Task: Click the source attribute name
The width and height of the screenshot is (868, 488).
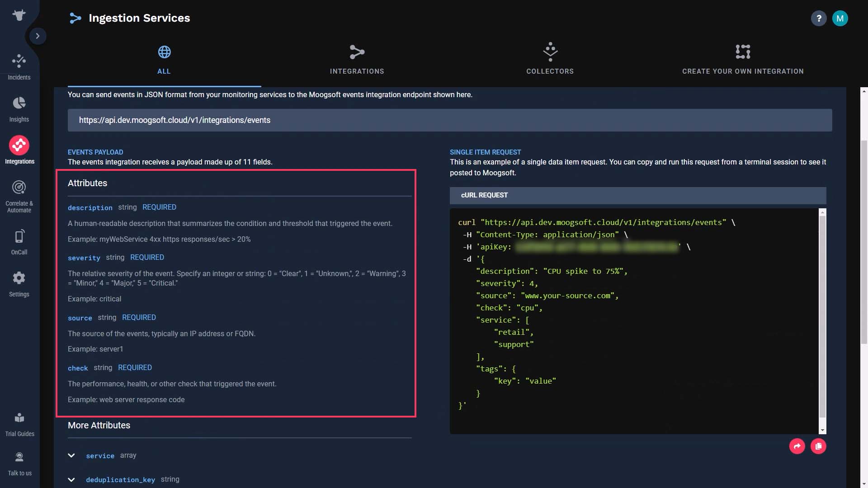Action: pyautogui.click(x=80, y=318)
